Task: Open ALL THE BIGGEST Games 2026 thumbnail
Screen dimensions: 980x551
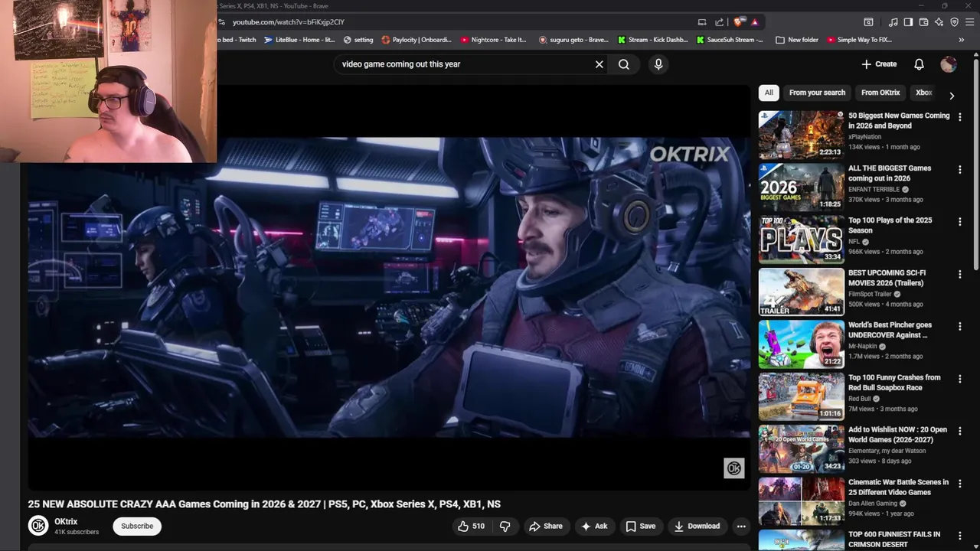Action: (x=801, y=187)
